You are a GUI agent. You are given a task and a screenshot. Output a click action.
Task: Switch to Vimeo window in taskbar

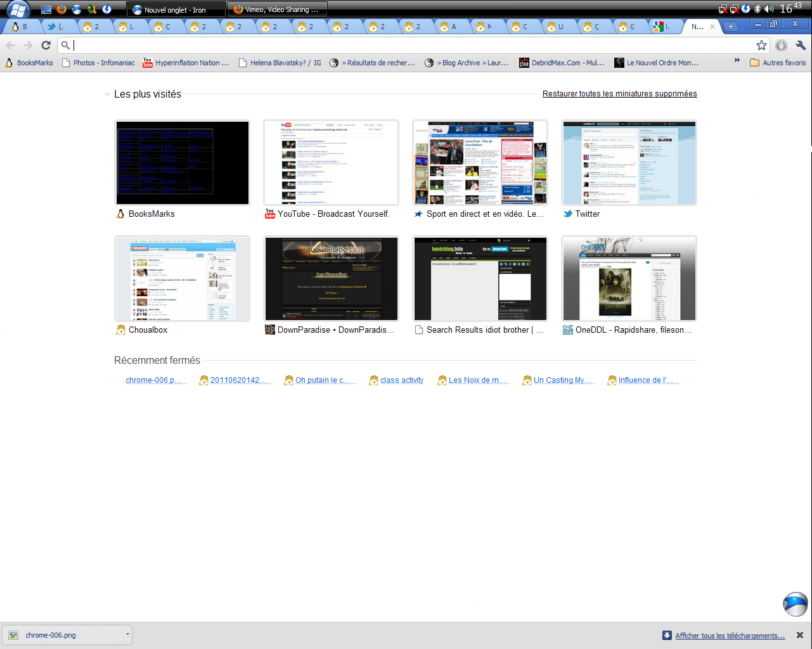click(x=277, y=10)
